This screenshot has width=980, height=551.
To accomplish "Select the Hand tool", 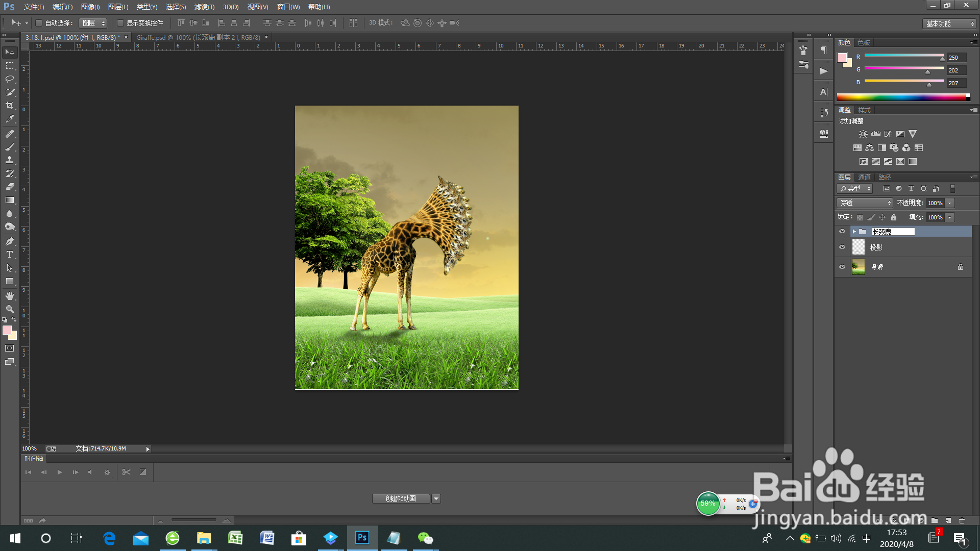I will (x=10, y=296).
